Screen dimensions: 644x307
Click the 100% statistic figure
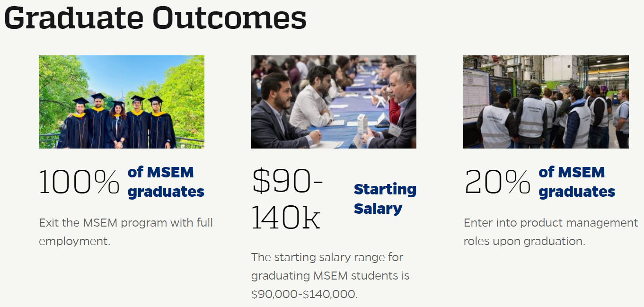point(79,182)
